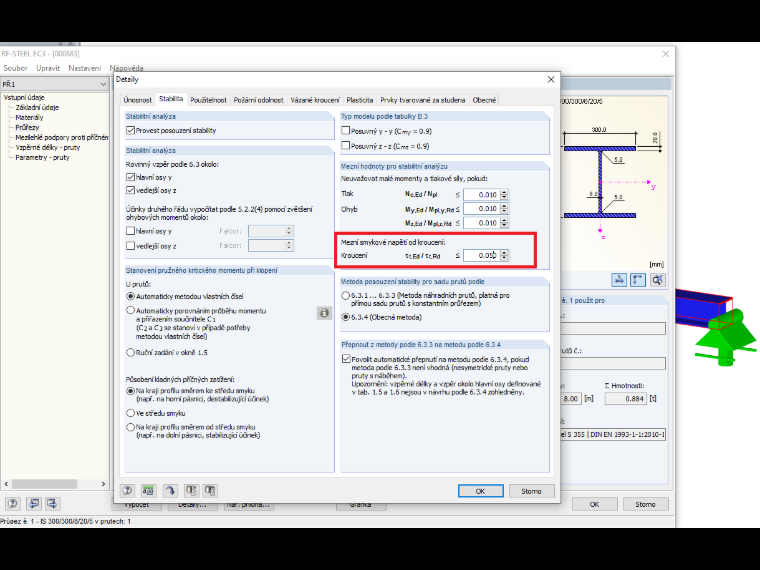Select Materiály in navigator tree
Viewport: 760px width, 570px height.
coord(29,117)
